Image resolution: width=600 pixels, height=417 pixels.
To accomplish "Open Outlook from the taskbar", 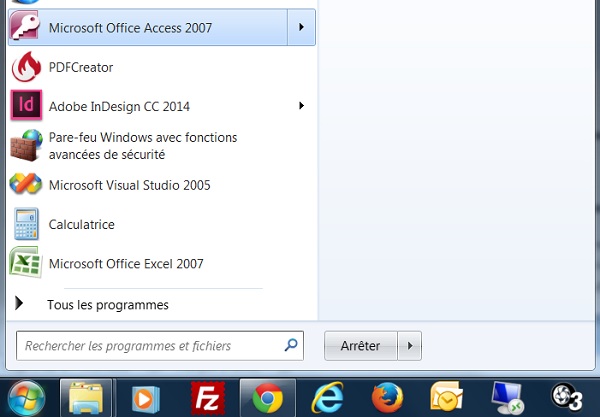I will (x=446, y=397).
